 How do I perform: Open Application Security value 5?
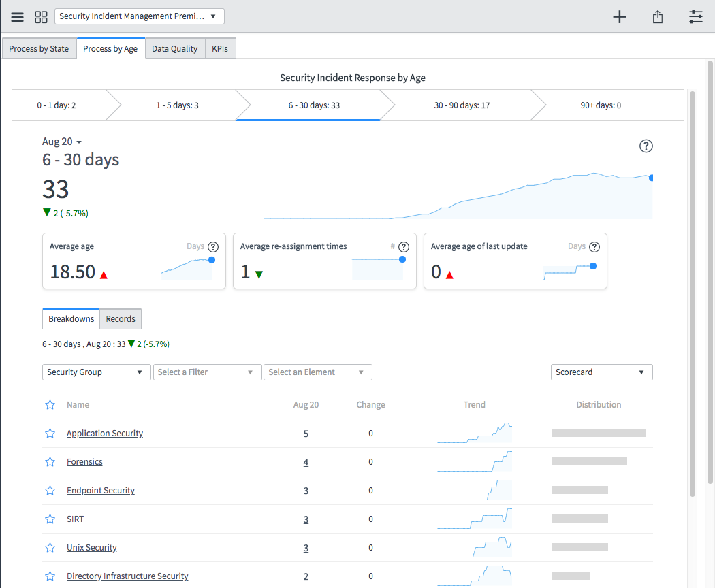coord(306,434)
